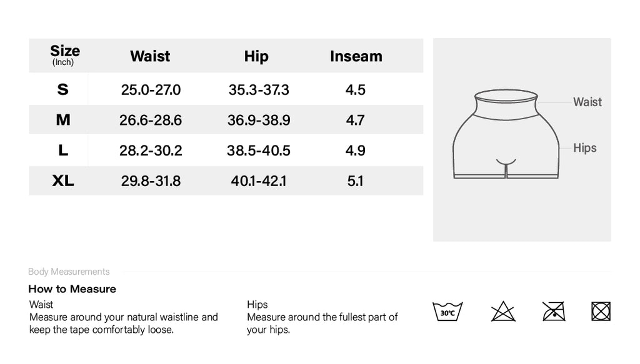Click the do-not-iron crossed icon

pos(554,312)
